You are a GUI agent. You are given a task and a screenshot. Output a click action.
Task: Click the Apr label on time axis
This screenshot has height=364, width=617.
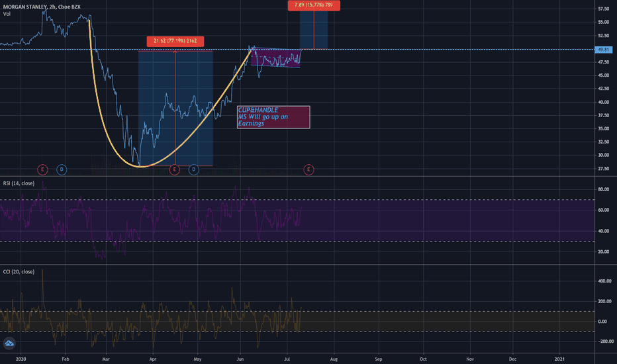click(x=153, y=359)
